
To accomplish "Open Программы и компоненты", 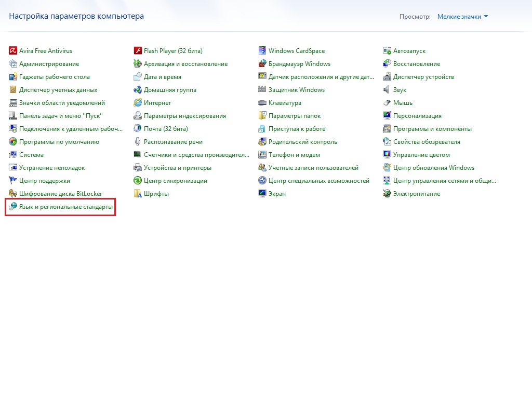I will click(432, 129).
